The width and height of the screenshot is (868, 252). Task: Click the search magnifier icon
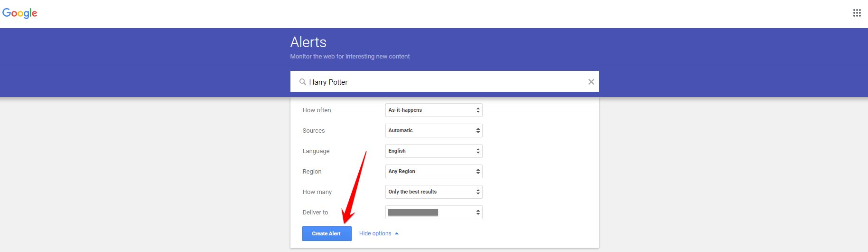click(x=302, y=82)
